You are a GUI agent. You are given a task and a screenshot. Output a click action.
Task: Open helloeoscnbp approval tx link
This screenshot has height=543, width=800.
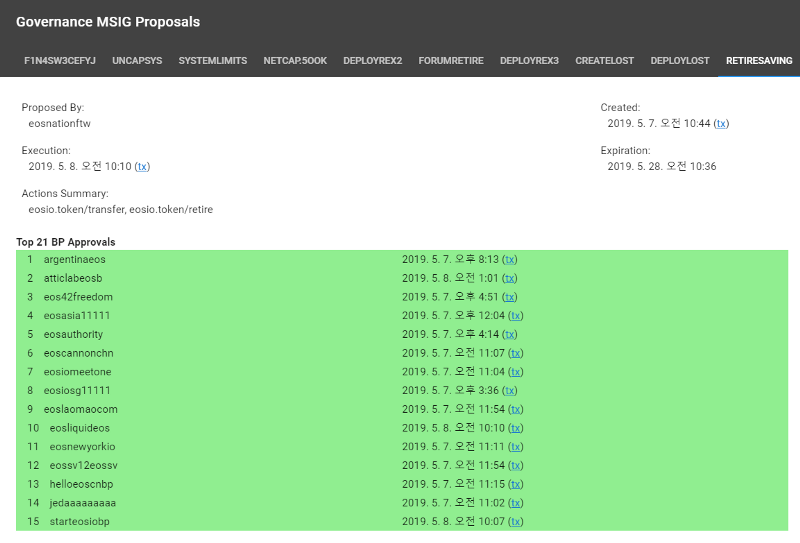(x=515, y=484)
